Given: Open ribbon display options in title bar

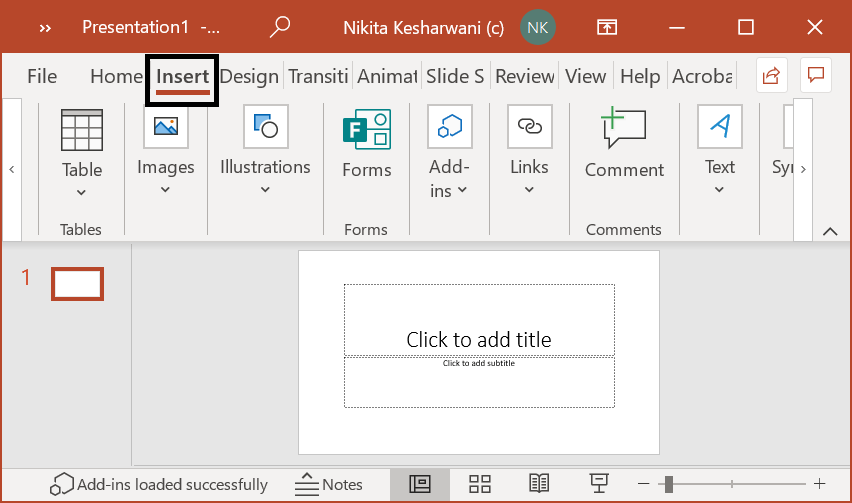Looking at the screenshot, I should 607,27.
